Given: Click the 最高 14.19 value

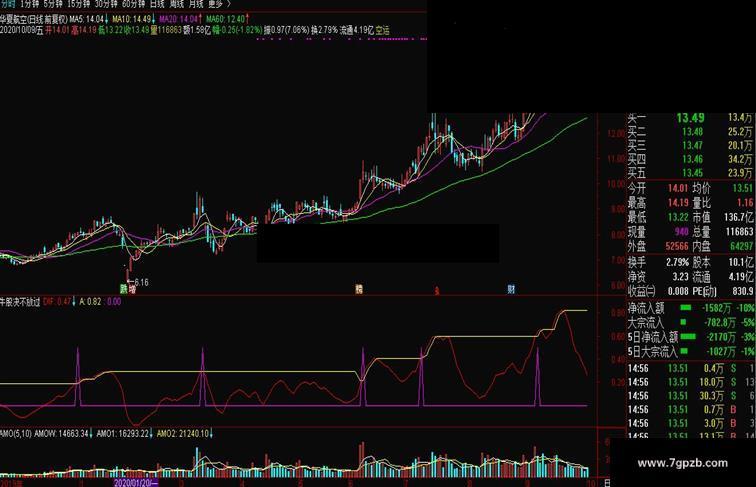Looking at the screenshot, I should tap(678, 203).
